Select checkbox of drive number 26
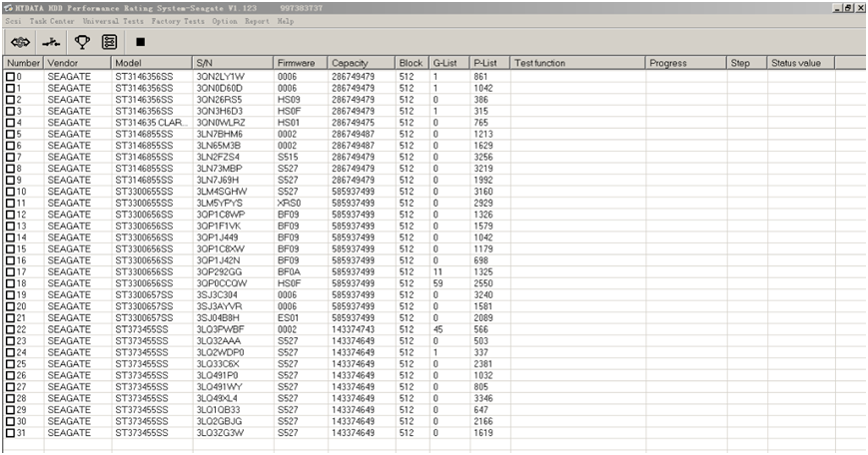Image resolution: width=868 pixels, height=455 pixels. [x=10, y=375]
